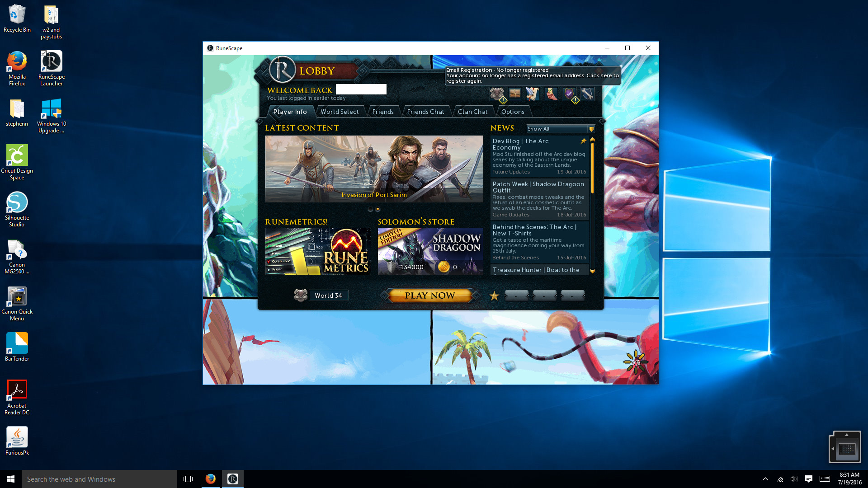
Task: Open Dev Blog The Arc Economy article
Action: point(539,156)
